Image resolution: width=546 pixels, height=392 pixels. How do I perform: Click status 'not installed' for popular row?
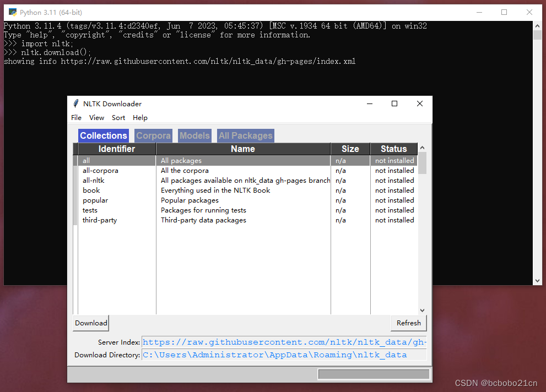pyautogui.click(x=394, y=200)
